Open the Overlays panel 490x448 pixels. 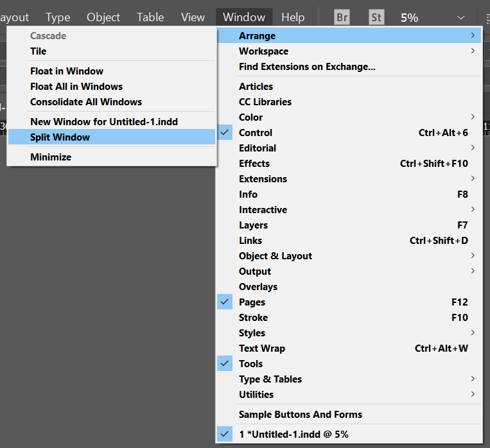349,287
